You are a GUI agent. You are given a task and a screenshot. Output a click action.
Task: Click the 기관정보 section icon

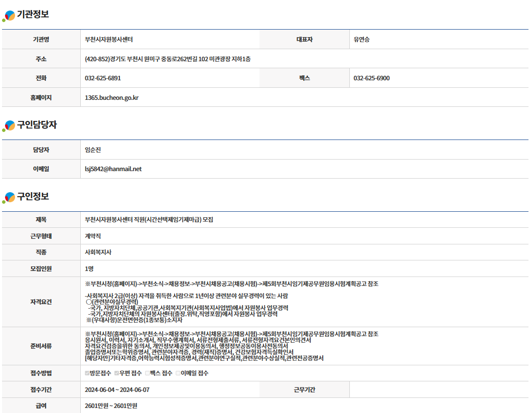[x=9, y=16]
